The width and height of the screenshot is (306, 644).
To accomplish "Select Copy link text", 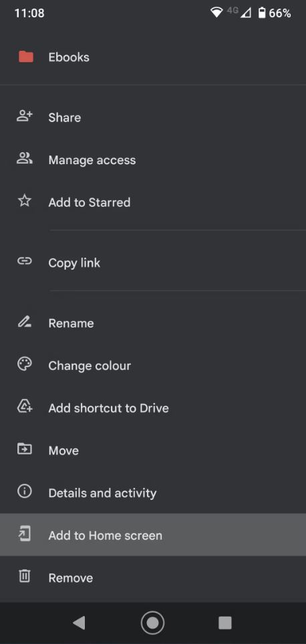I will [x=74, y=263].
